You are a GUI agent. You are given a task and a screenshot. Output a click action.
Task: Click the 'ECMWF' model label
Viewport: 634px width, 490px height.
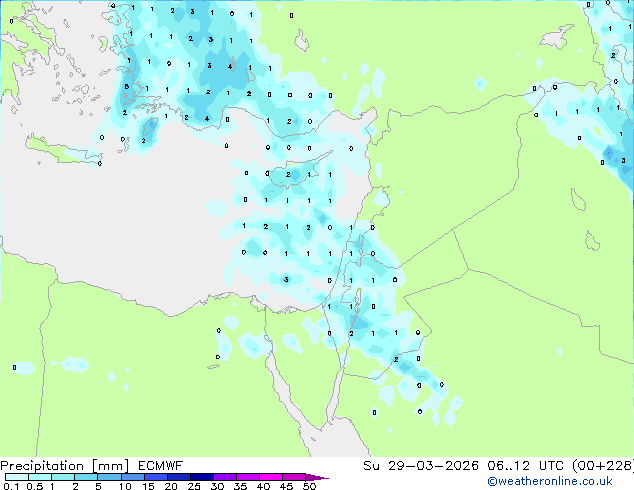click(161, 466)
